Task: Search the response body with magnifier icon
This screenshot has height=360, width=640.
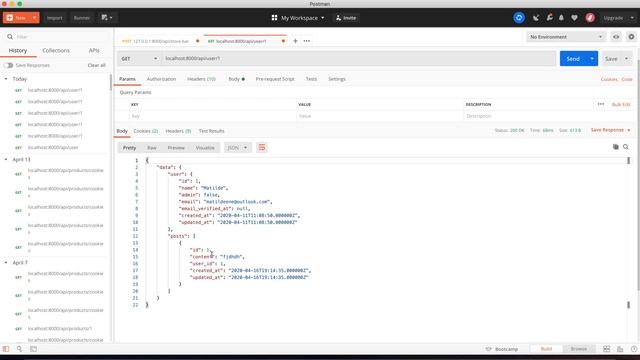Action: pos(626,147)
